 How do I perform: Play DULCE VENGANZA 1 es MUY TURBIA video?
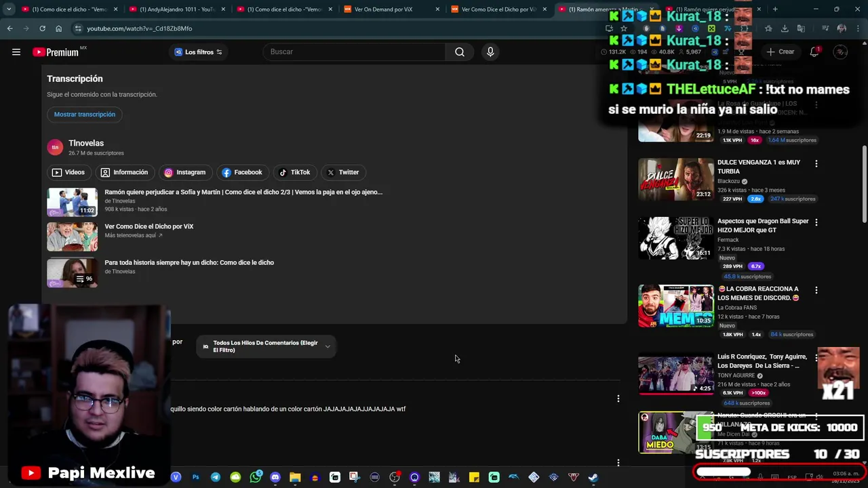(676, 179)
